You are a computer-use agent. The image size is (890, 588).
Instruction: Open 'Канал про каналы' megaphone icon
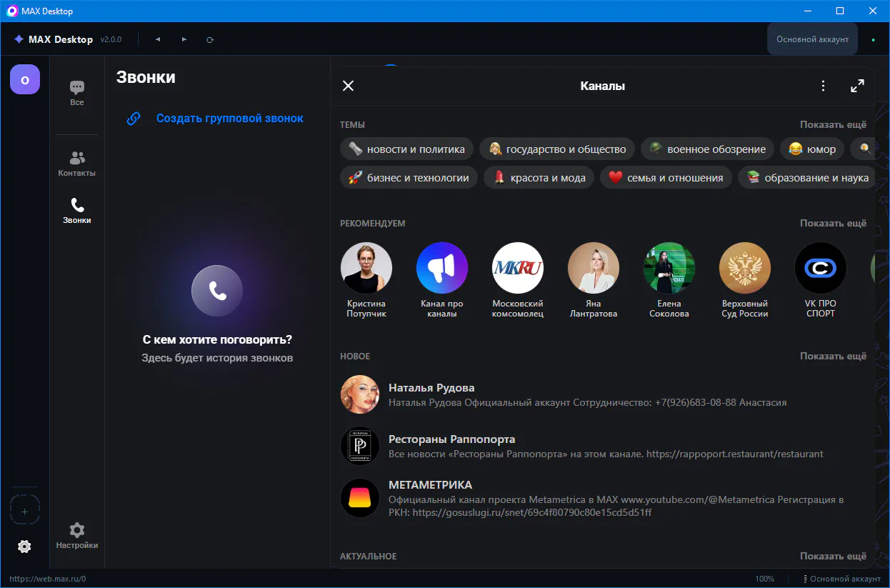point(442,268)
